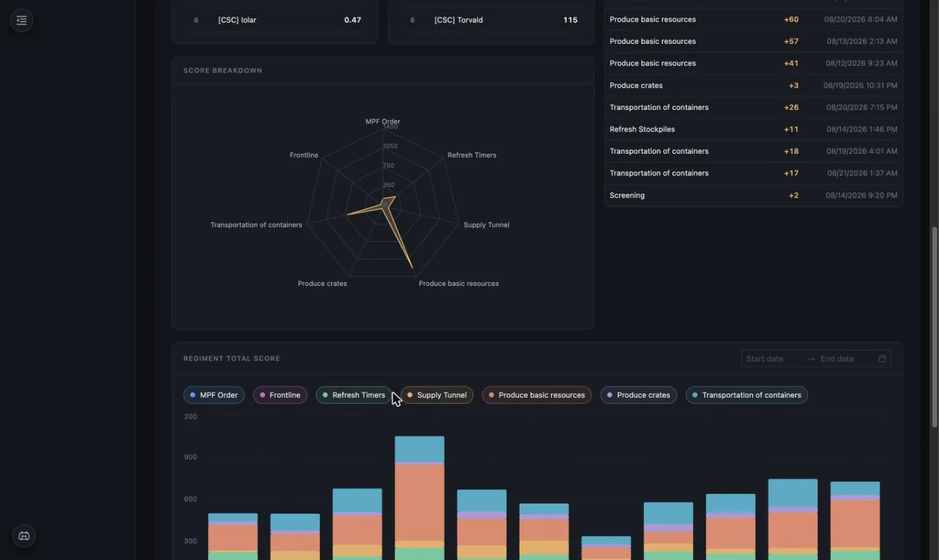Click the arrow between start and end dates
This screenshot has width=939, height=560.
[811, 359]
